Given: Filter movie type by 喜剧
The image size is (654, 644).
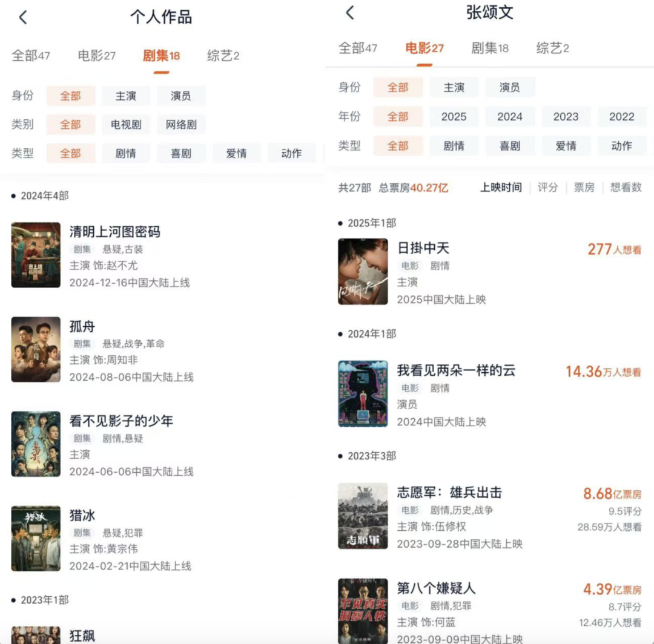Looking at the screenshot, I should pos(510,146).
